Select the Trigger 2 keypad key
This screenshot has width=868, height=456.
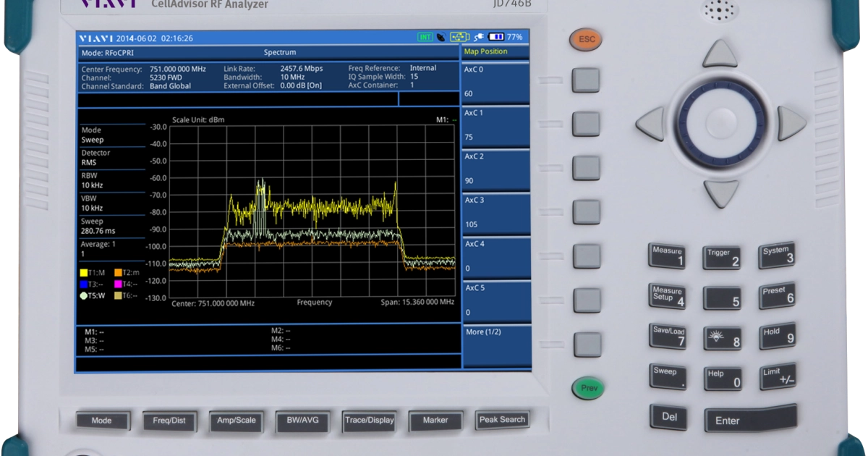click(723, 257)
